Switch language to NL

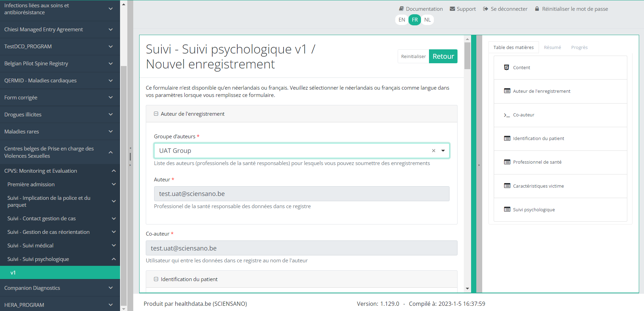pyautogui.click(x=427, y=20)
